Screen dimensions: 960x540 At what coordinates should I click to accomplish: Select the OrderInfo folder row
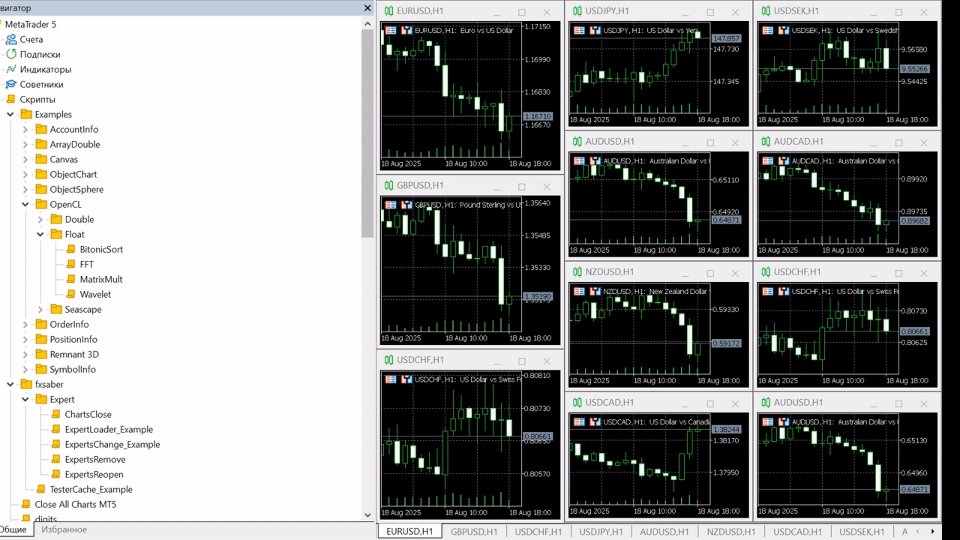click(x=62, y=324)
